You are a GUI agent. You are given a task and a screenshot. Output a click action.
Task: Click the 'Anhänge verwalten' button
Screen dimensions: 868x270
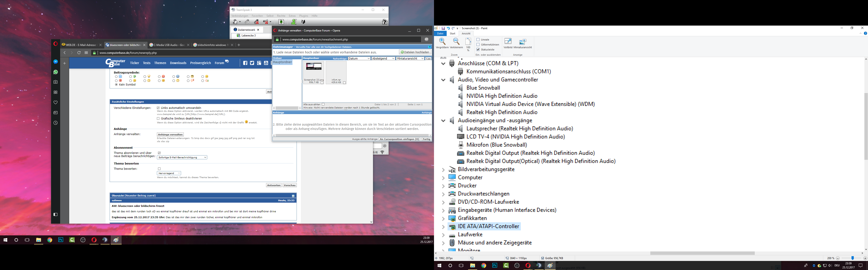point(170,134)
